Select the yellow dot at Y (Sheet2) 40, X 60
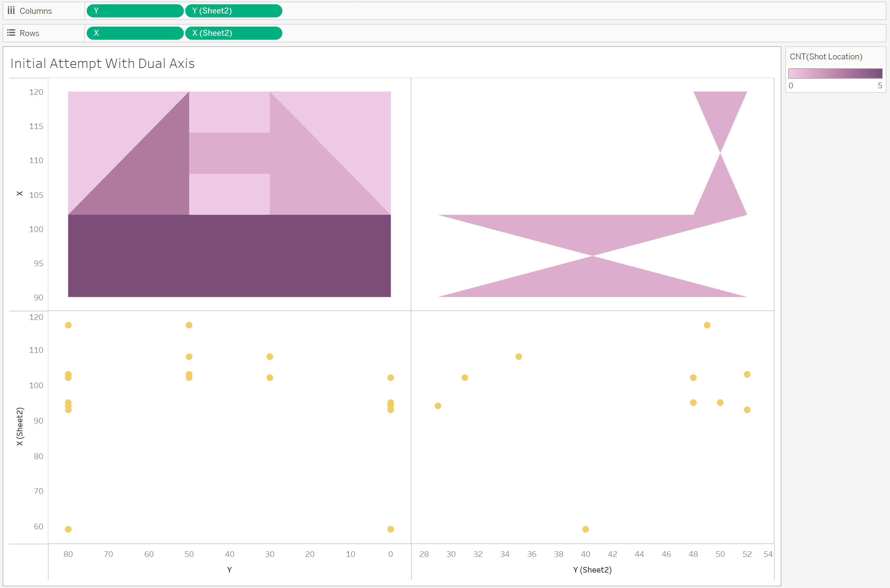This screenshot has width=890, height=588. click(x=585, y=529)
